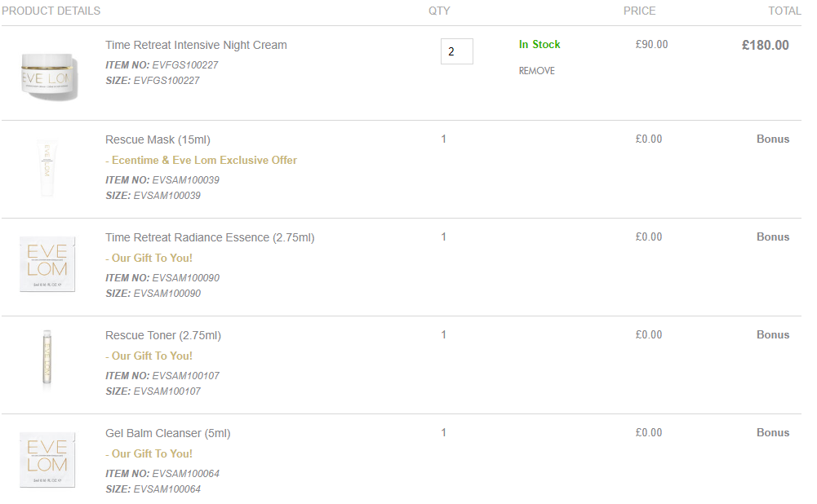This screenshot has width=817, height=504.
Task: Open Time Retreat Radiance Essence (2.75ml) title
Action: point(210,238)
